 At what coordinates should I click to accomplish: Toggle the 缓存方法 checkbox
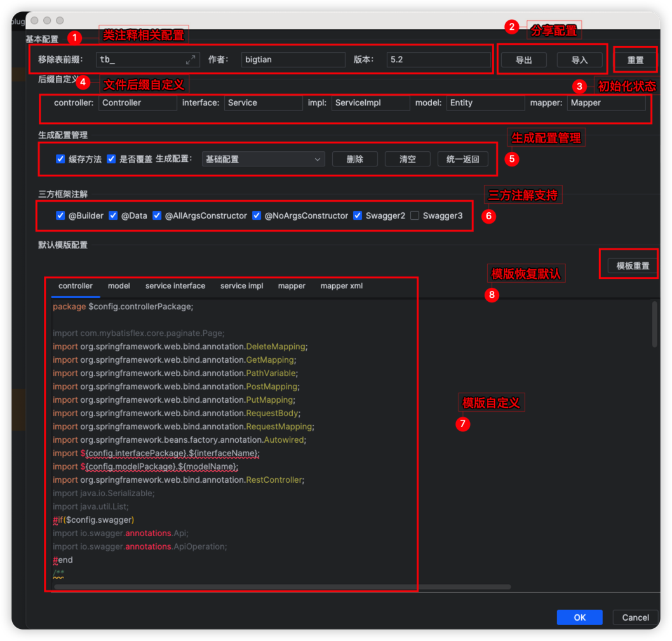[60, 159]
